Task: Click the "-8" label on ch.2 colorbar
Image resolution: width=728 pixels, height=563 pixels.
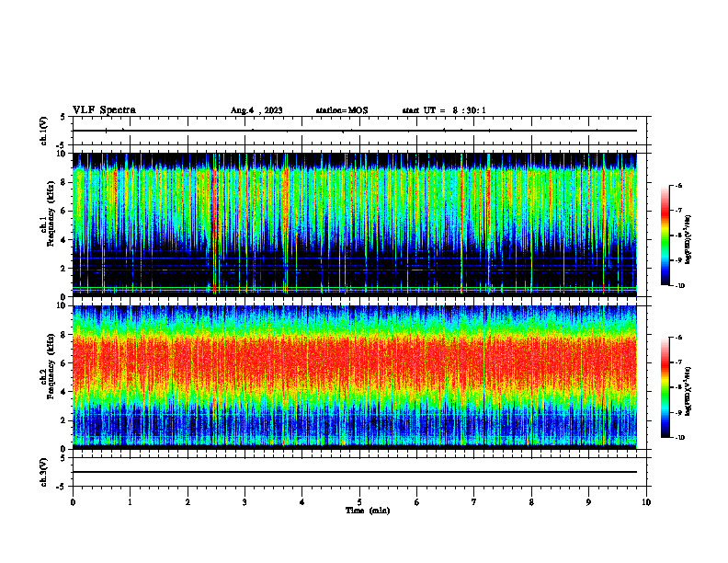Action: tap(678, 387)
